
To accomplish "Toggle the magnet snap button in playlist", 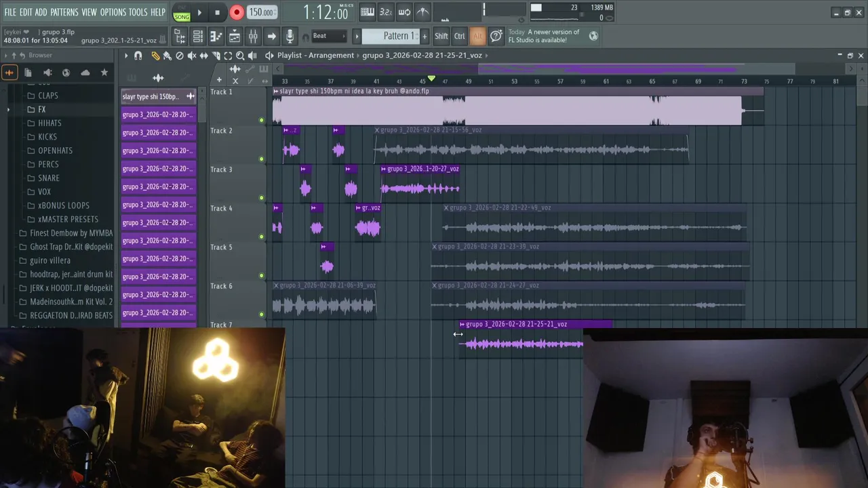I will point(138,56).
